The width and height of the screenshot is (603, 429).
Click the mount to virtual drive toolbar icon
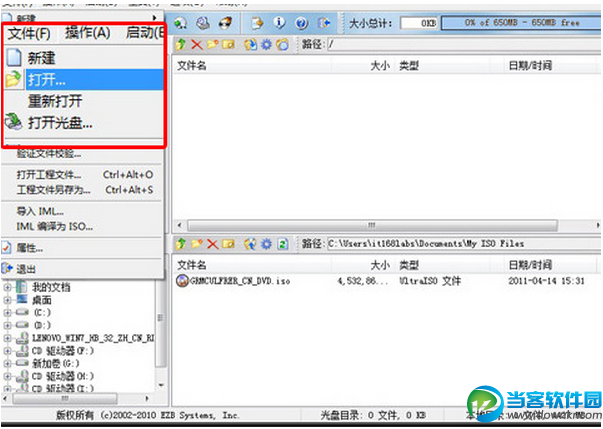[x=180, y=23]
